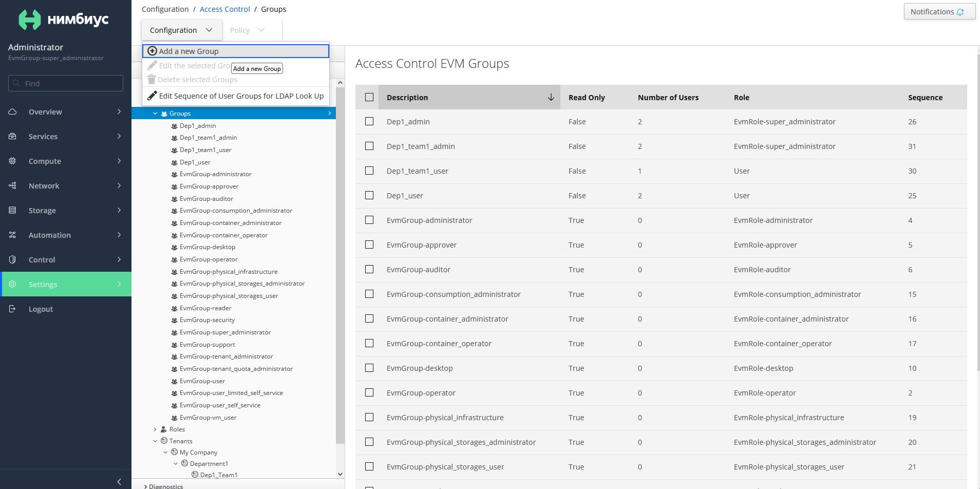Click the group icon beside Dep1_admin in tree

tap(174, 126)
